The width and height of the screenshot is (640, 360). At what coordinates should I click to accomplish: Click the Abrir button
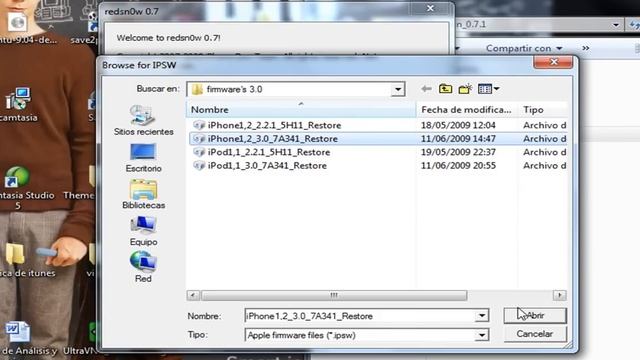[x=535, y=316]
